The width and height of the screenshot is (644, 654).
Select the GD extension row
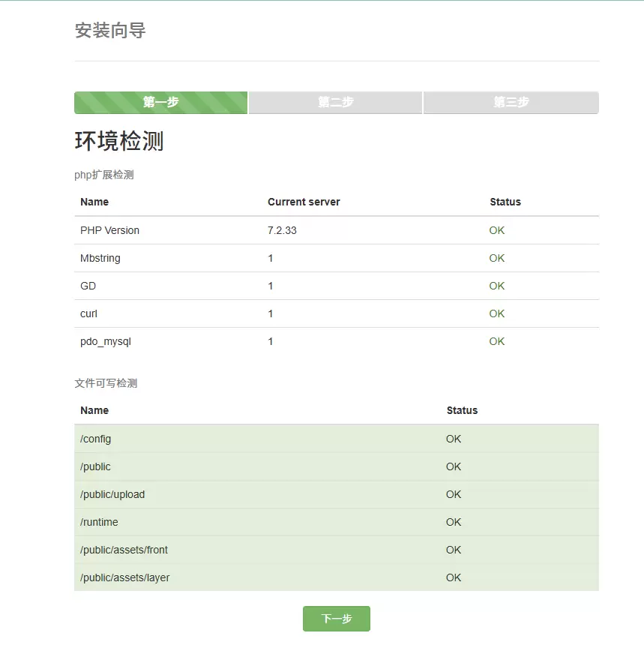click(x=88, y=286)
